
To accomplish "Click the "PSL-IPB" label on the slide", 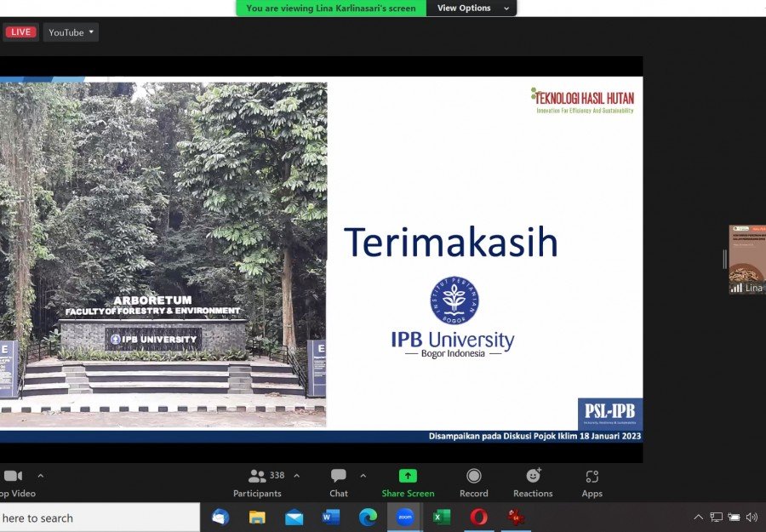I will click(609, 411).
